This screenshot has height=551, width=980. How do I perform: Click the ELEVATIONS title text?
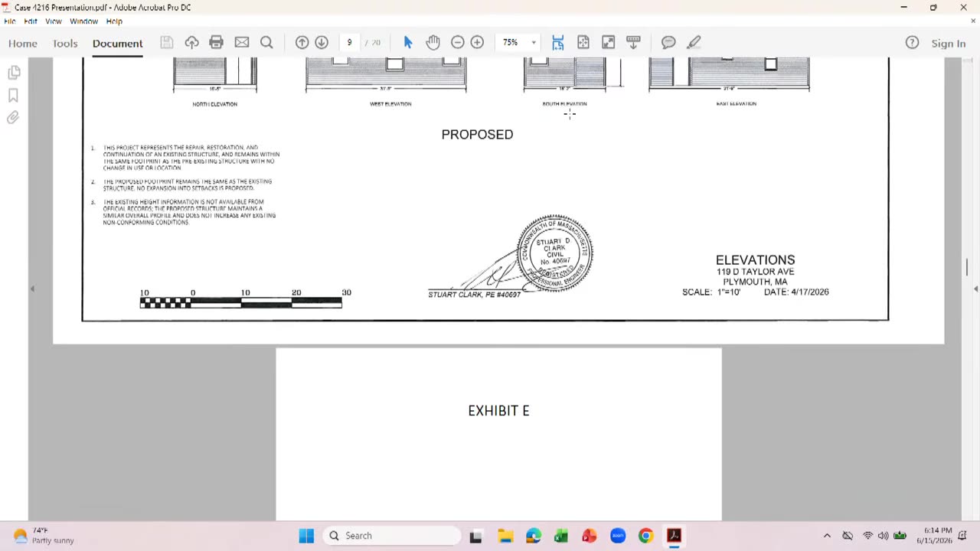click(x=755, y=260)
